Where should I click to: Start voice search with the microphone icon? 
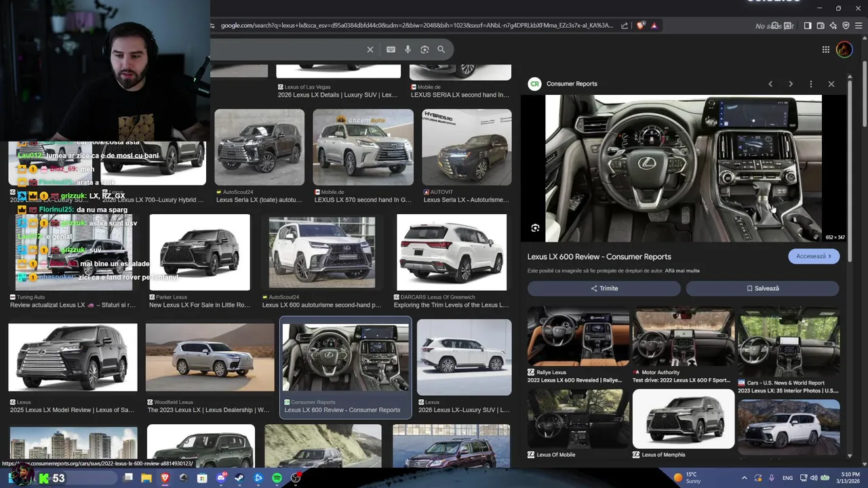pos(408,49)
